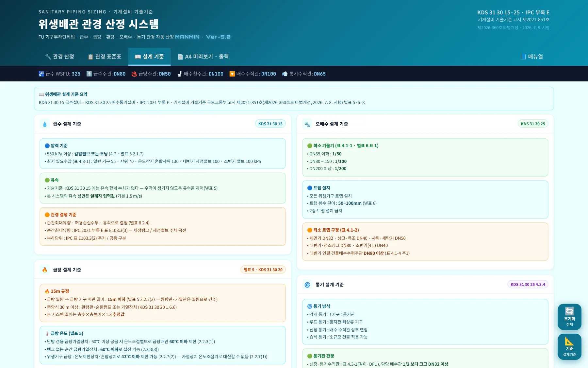Click the MANMIN · Ver-5.0 label

[x=203, y=37]
